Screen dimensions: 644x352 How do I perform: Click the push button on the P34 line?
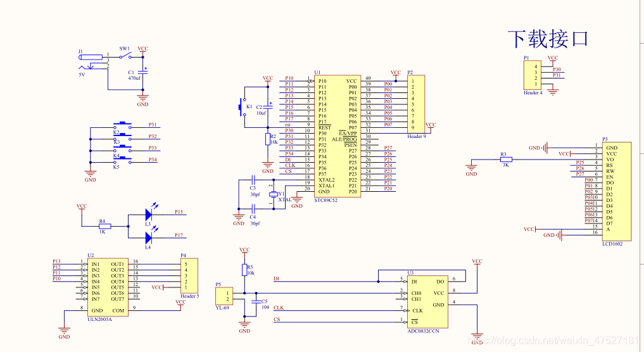pyautogui.click(x=122, y=160)
